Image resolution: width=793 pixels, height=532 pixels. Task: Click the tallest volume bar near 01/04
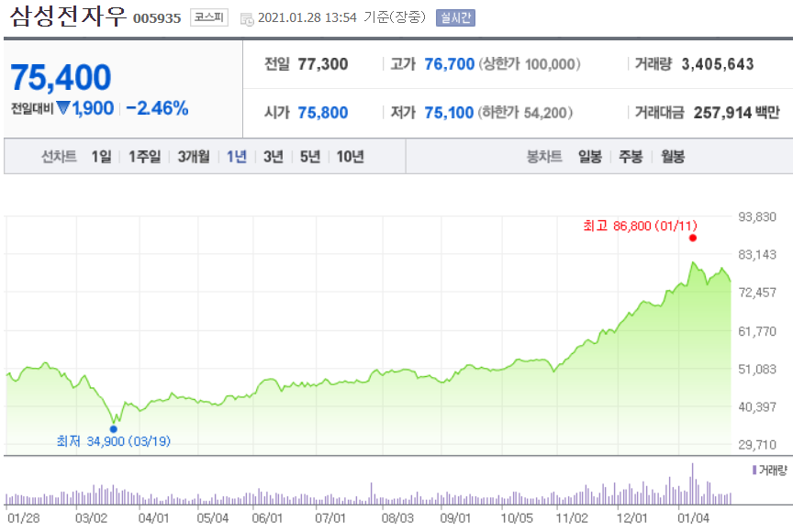pos(692,484)
